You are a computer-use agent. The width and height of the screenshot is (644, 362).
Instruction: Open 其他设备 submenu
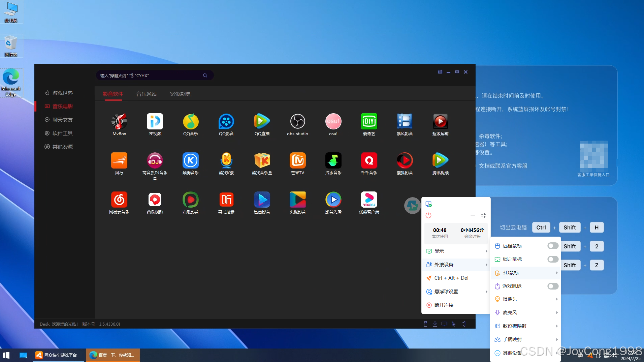(525, 353)
